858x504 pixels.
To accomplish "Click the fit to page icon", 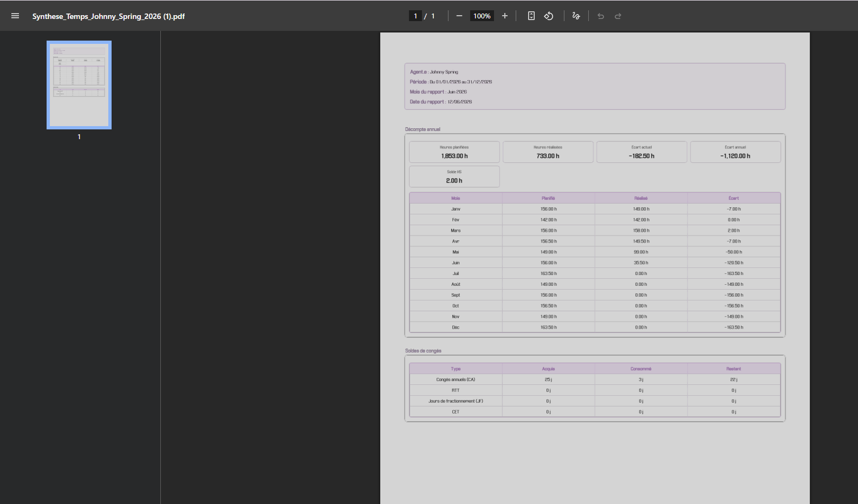I will (x=531, y=16).
